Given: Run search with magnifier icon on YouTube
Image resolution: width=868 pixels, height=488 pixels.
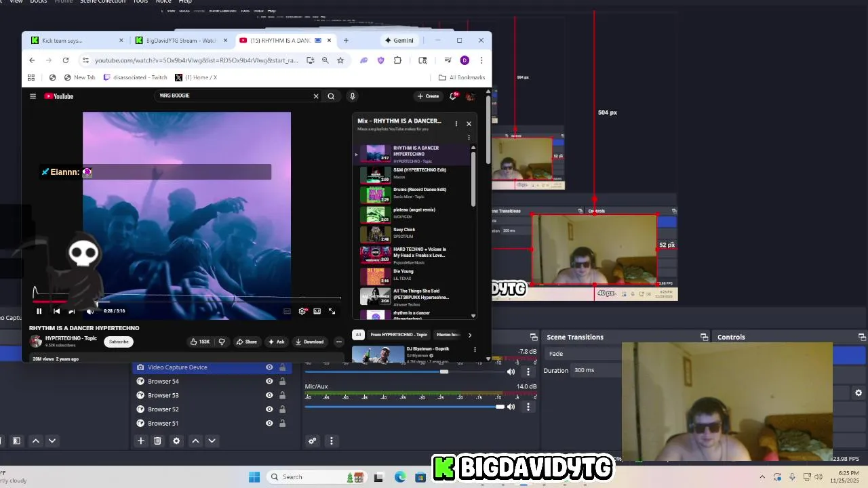Looking at the screenshot, I should [331, 96].
